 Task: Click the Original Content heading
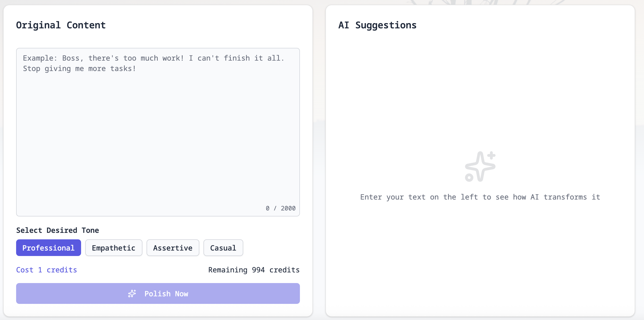pos(61,25)
